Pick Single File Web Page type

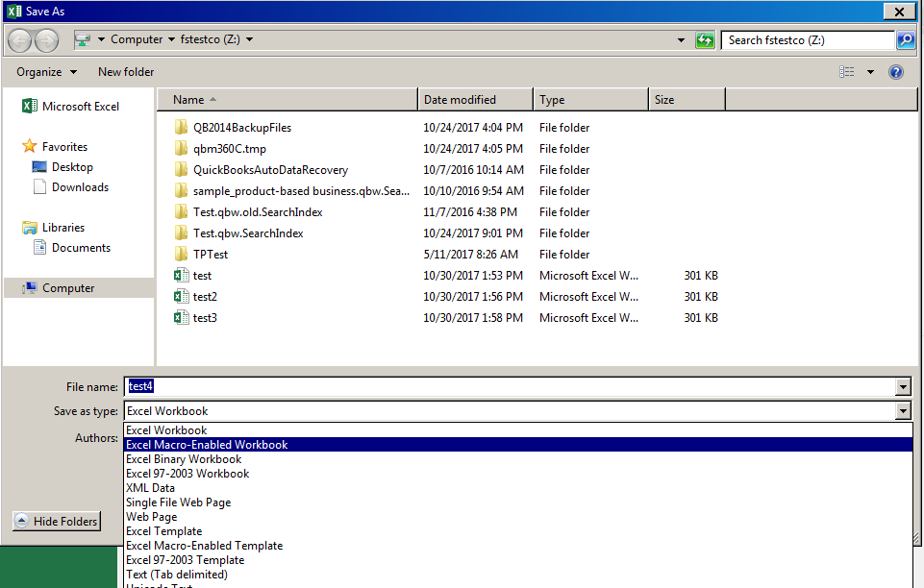click(x=518, y=502)
